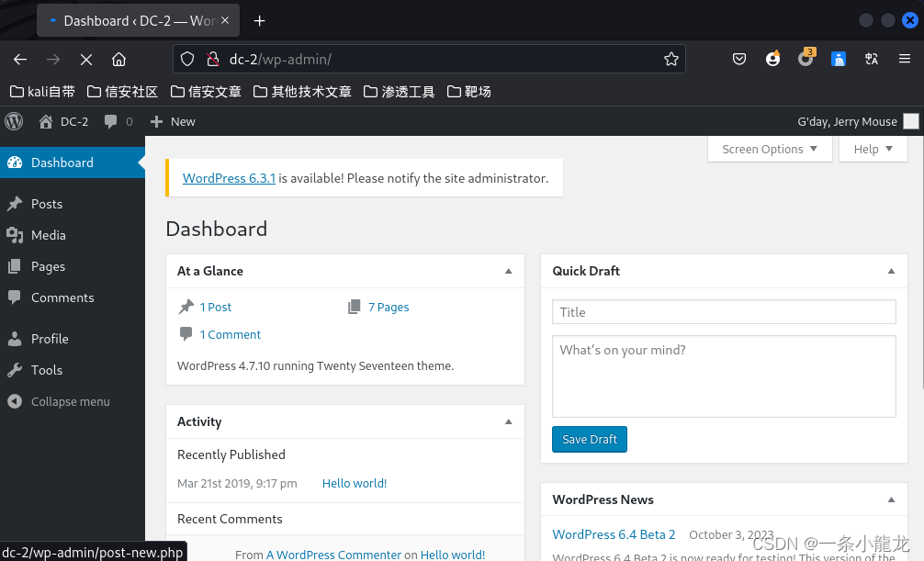Open Pages in the sidebar

pyautogui.click(x=73, y=266)
